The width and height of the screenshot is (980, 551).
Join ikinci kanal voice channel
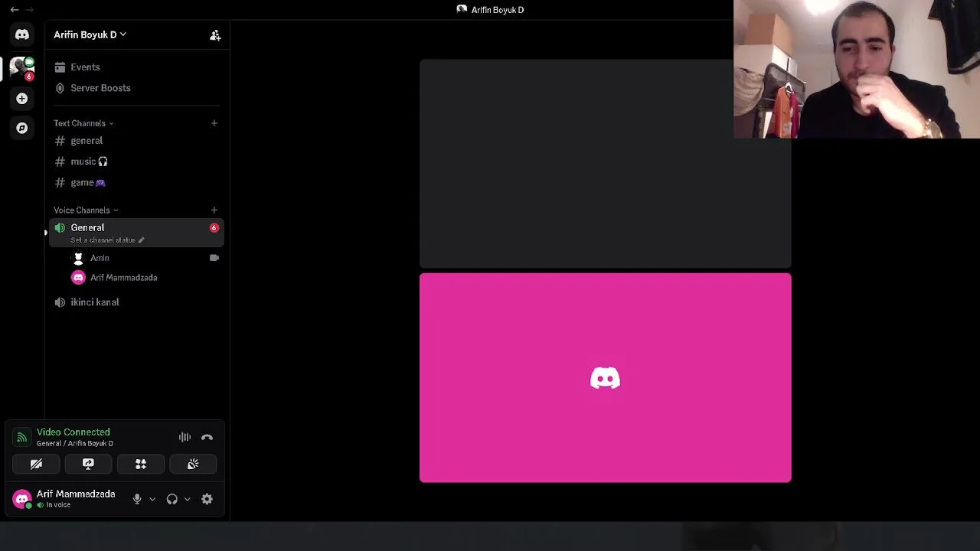pos(136,302)
